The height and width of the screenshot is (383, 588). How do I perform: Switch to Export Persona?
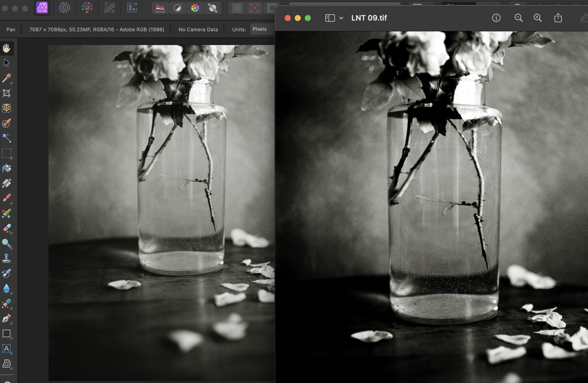[x=132, y=8]
